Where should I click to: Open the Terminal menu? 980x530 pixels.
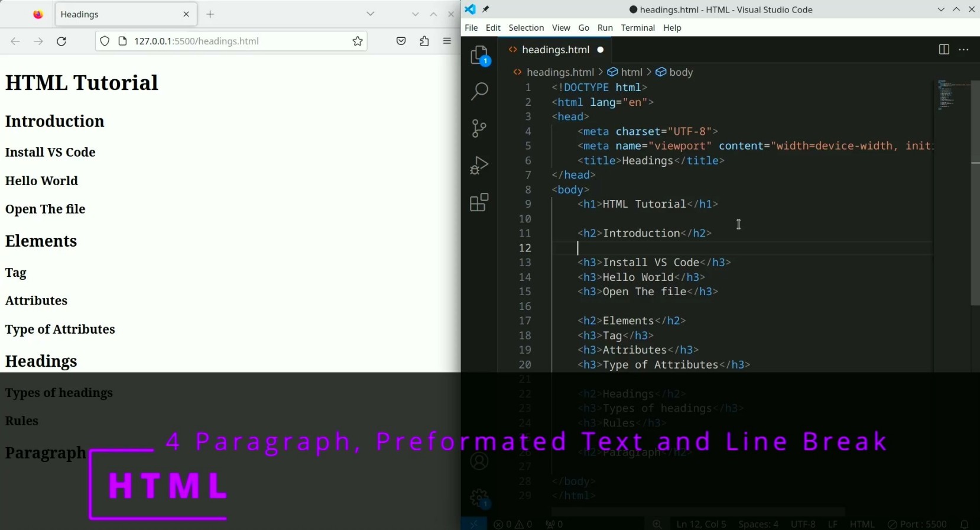click(638, 28)
